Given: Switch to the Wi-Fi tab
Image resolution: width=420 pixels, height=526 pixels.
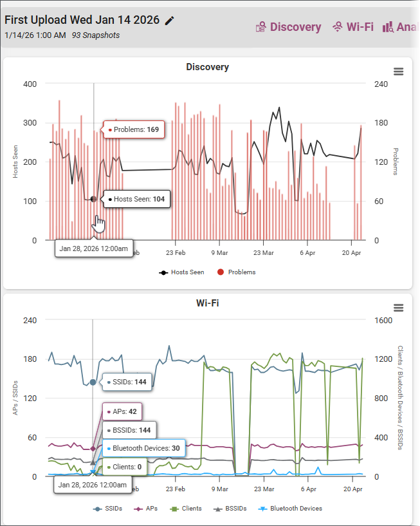Looking at the screenshot, I should pos(352,27).
